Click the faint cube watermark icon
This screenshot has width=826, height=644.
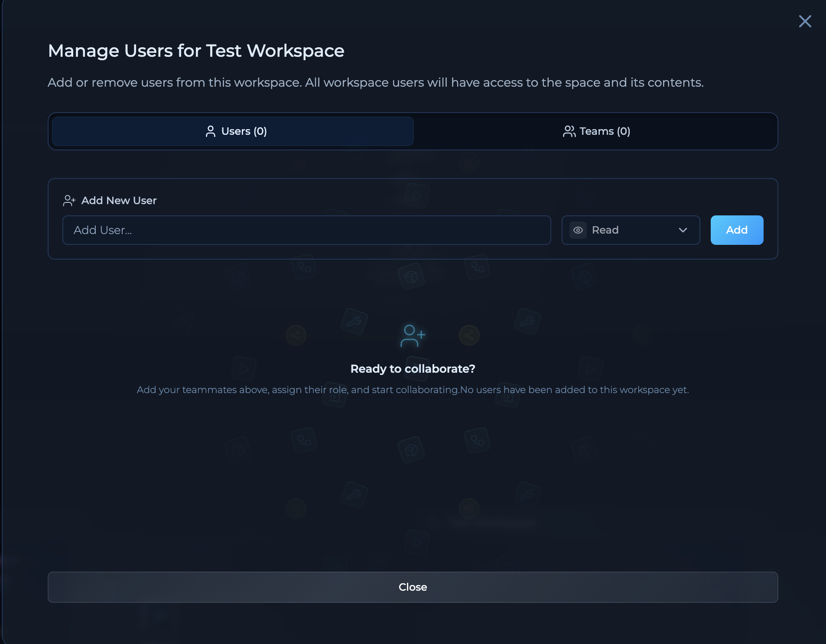pos(411,276)
